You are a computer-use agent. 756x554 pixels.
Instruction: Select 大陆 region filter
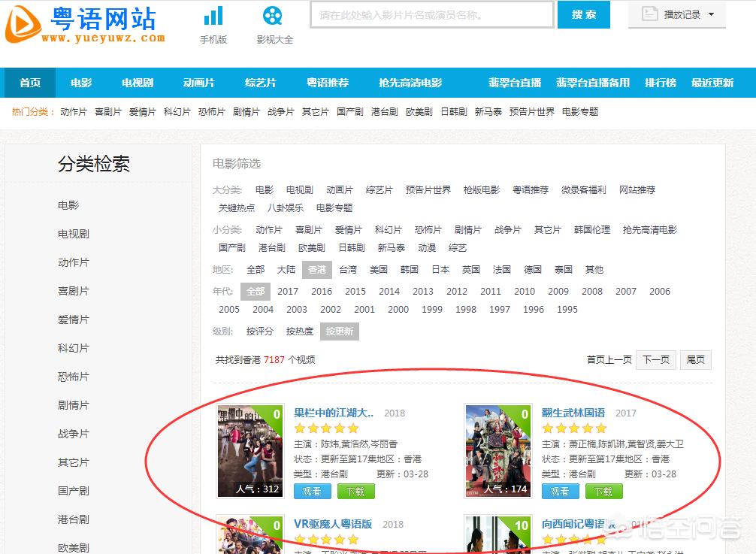tap(286, 270)
